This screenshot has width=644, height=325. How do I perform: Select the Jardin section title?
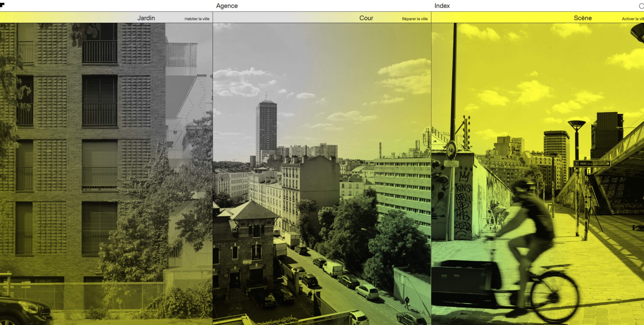pos(146,18)
